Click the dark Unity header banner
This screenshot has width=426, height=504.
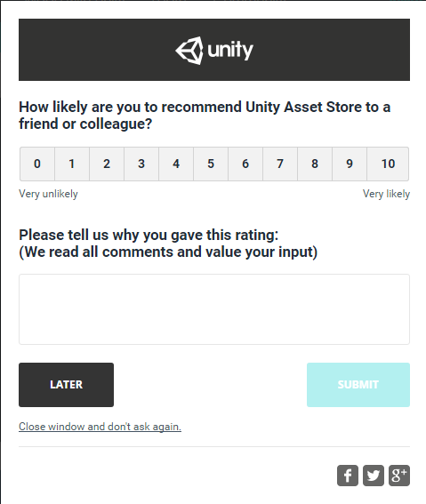click(214, 50)
